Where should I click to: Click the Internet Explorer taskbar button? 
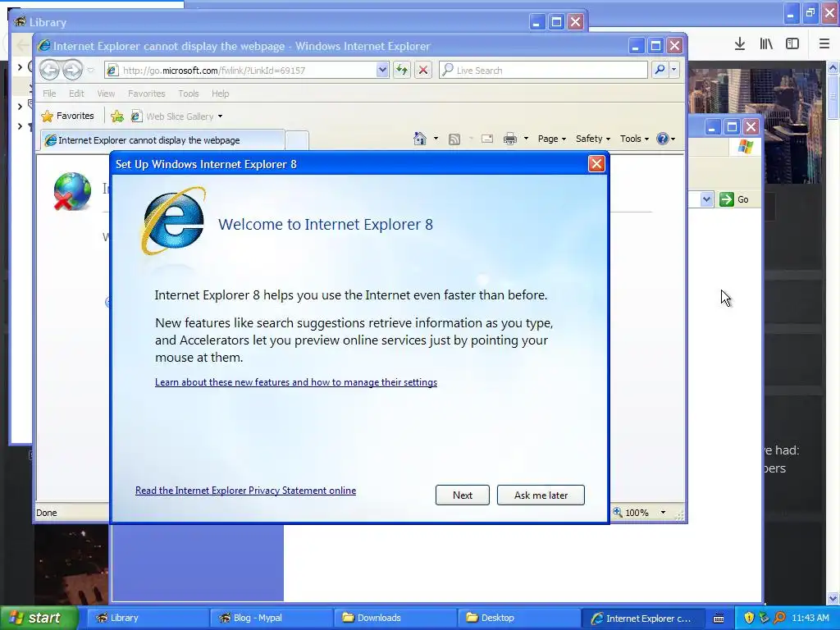click(x=641, y=618)
